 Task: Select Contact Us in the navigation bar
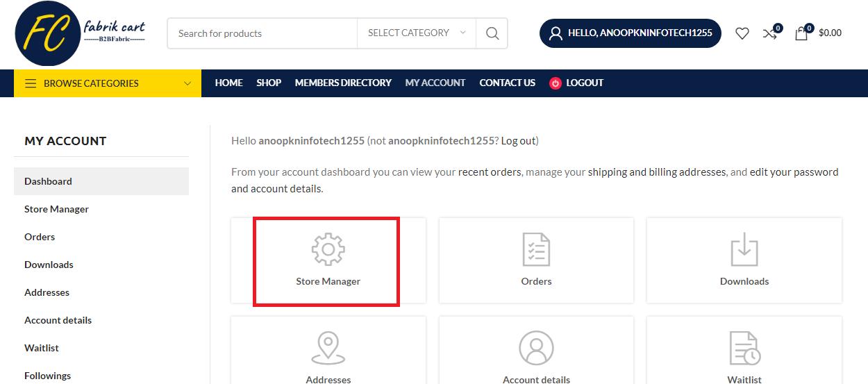(507, 83)
